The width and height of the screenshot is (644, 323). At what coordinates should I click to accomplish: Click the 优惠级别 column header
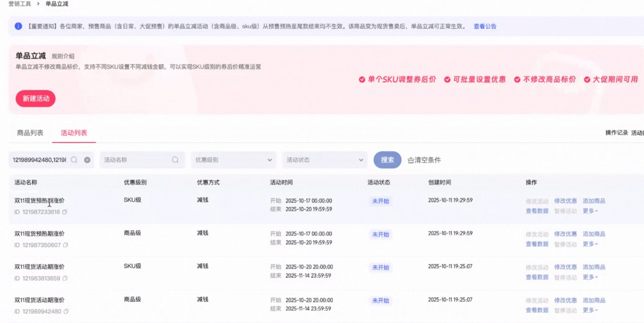(x=135, y=182)
